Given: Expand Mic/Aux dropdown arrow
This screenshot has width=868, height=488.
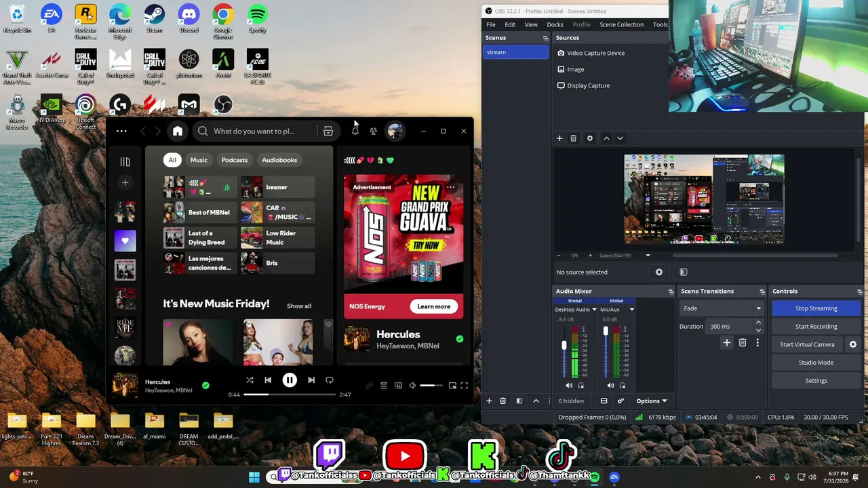Looking at the screenshot, I should click(x=631, y=310).
